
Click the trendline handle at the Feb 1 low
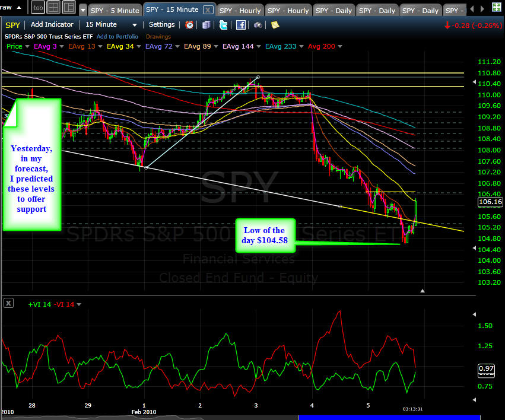(x=146, y=168)
